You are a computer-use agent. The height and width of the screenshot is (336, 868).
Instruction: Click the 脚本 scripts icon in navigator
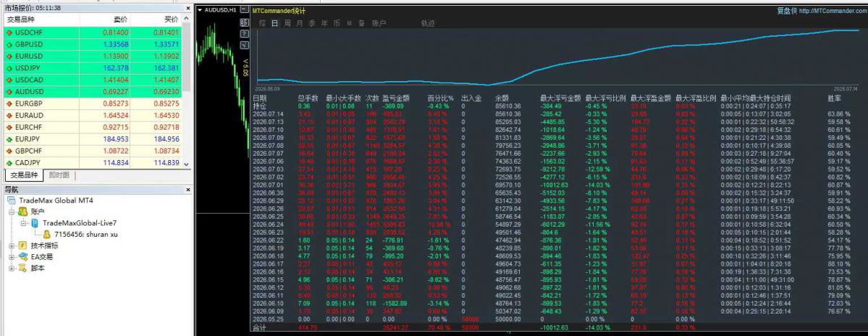pyautogui.click(x=22, y=269)
